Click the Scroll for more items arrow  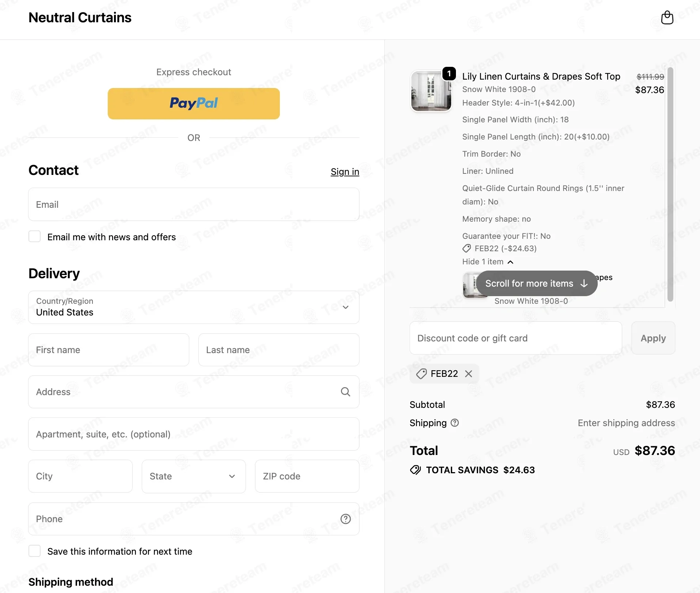pos(584,283)
